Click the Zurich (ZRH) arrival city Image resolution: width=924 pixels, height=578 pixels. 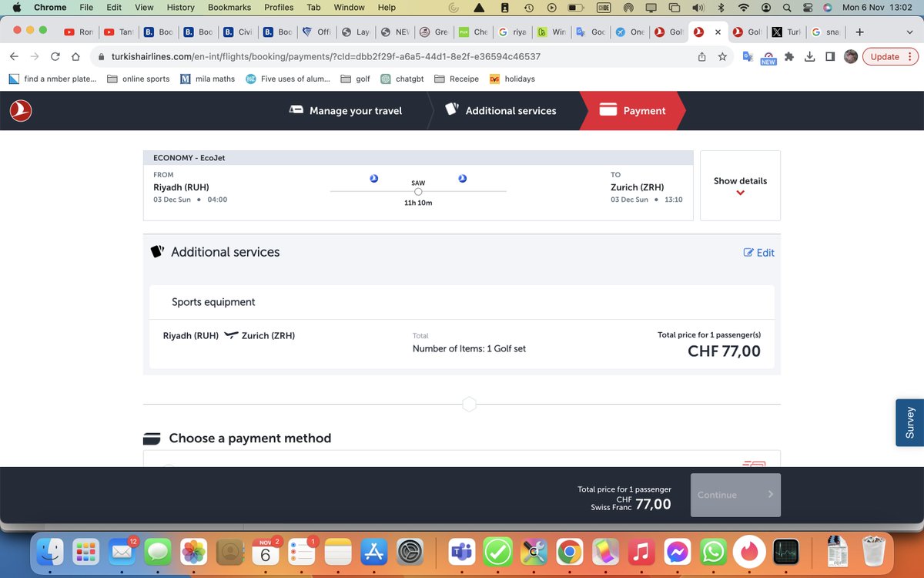pos(638,187)
